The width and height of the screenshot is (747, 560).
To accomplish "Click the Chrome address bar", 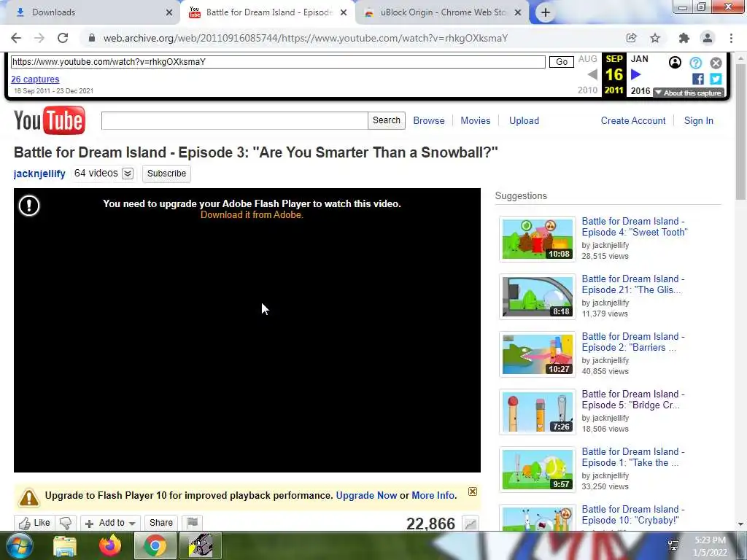I will coord(352,38).
